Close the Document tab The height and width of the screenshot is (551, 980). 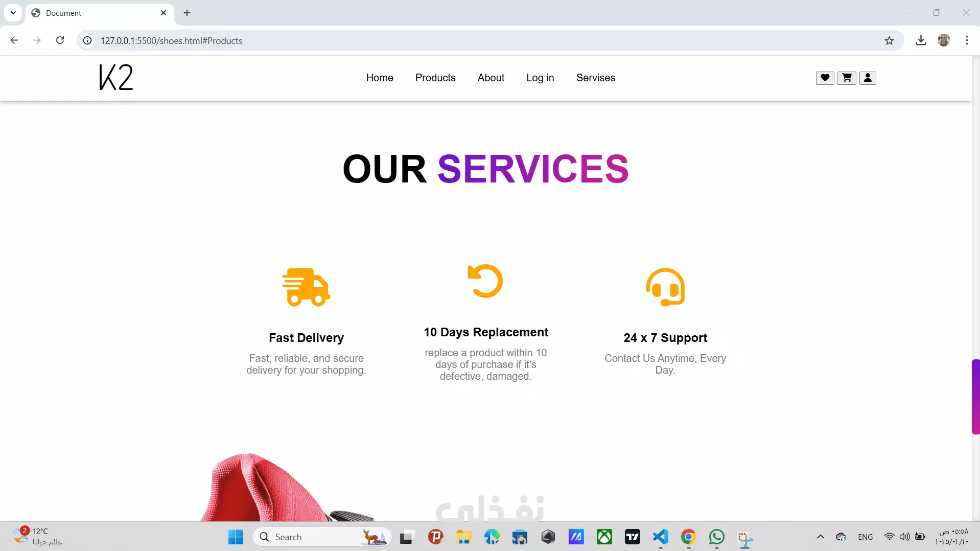[x=164, y=13]
